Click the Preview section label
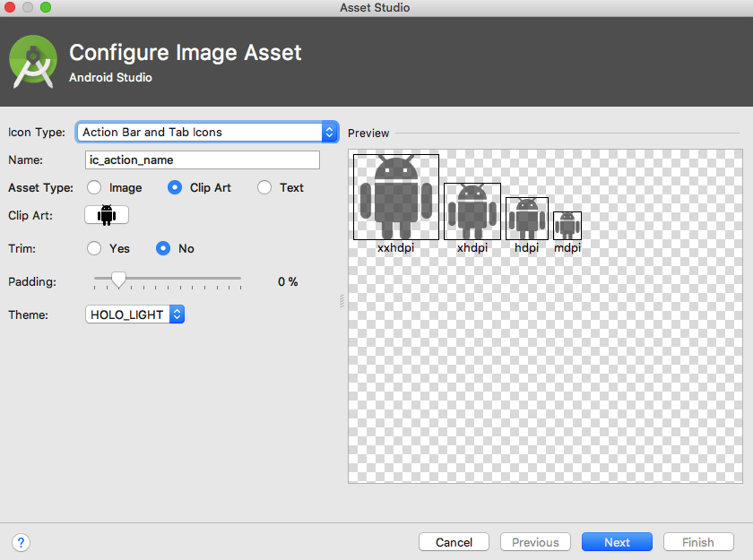This screenshot has height=560, width=753. tap(368, 133)
